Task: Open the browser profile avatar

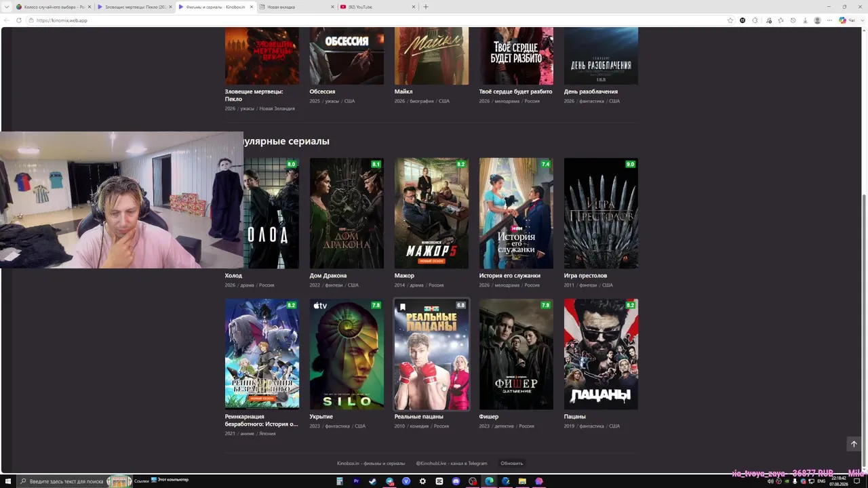Action: [x=817, y=20]
